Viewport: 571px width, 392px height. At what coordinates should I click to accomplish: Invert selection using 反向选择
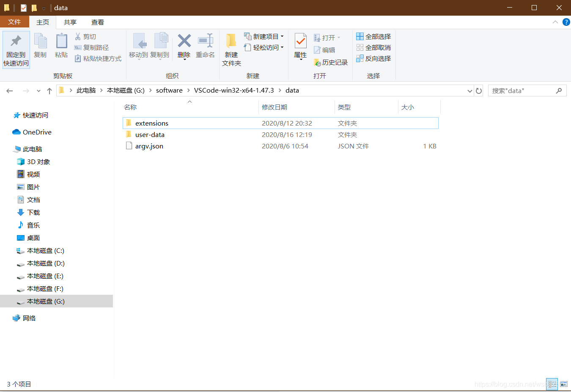tap(373, 58)
